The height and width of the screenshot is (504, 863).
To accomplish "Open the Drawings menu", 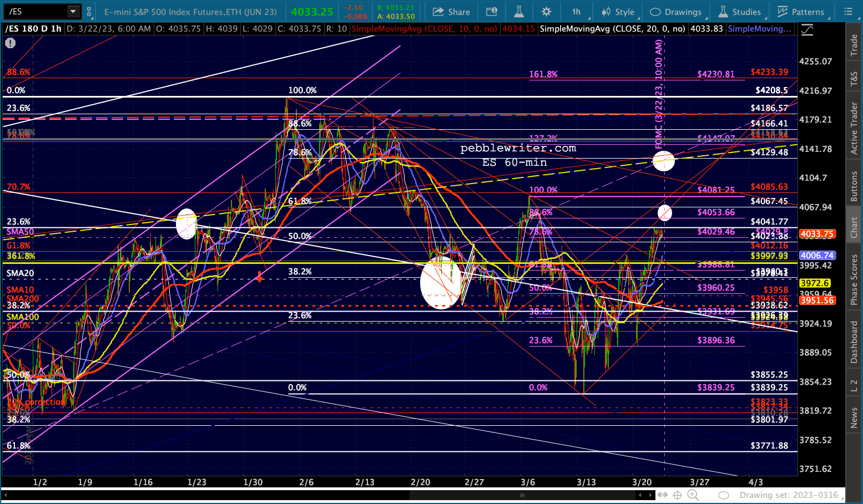I will point(675,12).
